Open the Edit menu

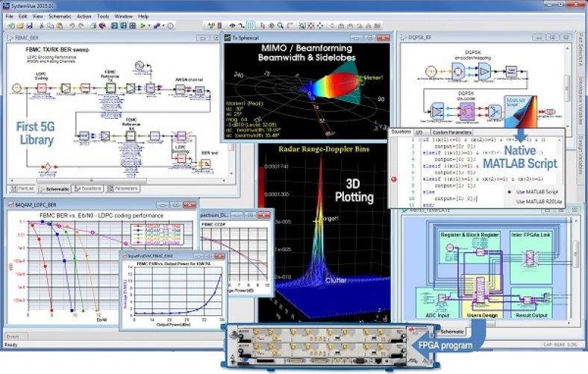(x=23, y=16)
